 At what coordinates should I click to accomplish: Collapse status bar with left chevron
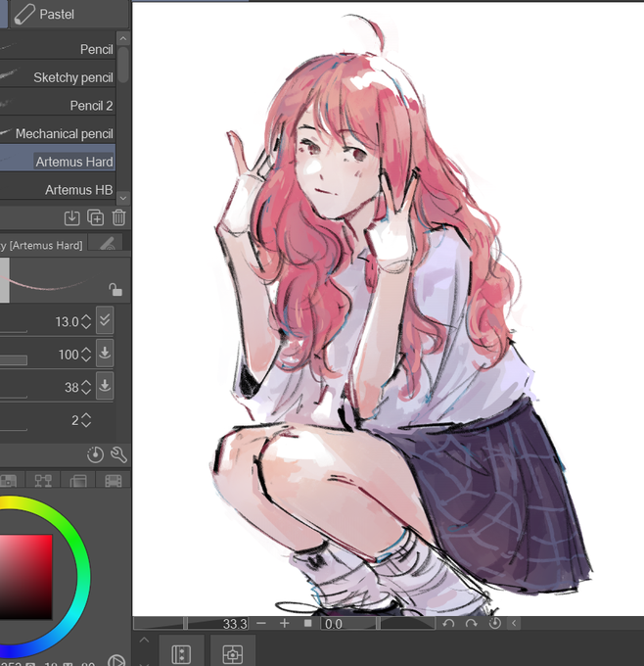514,623
